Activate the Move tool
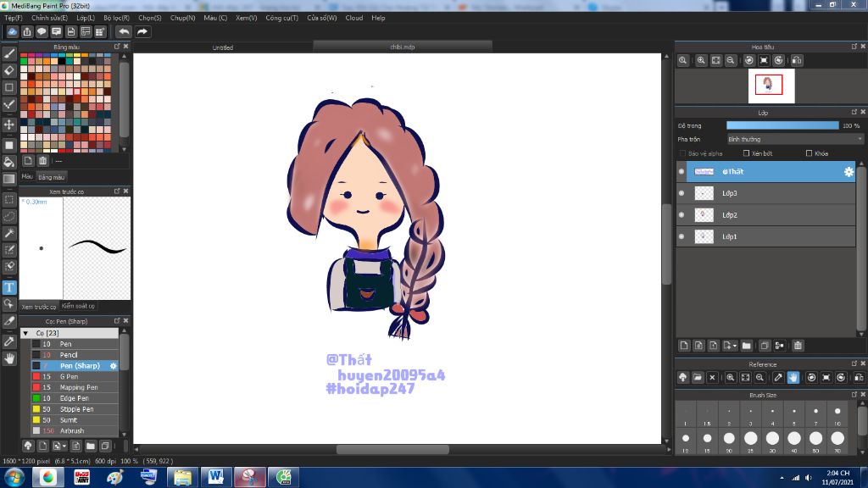This screenshot has height=488, width=868. (x=9, y=125)
